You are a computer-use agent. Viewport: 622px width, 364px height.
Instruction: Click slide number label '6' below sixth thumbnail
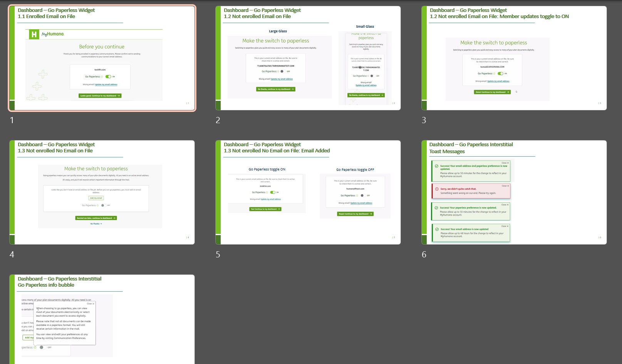pyautogui.click(x=424, y=255)
